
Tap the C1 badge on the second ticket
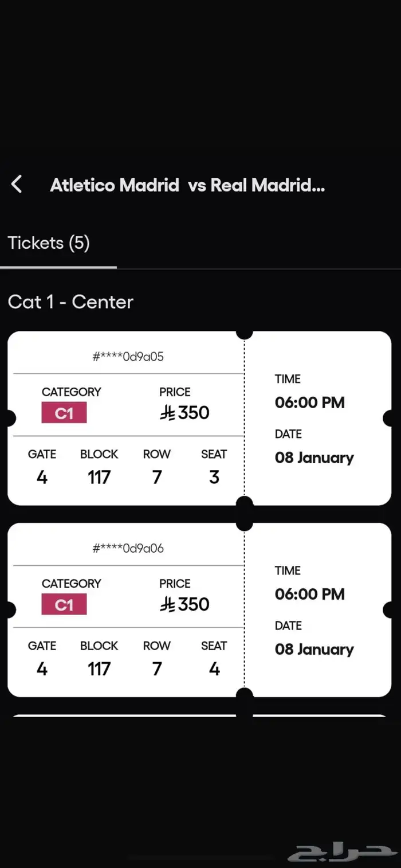64,604
